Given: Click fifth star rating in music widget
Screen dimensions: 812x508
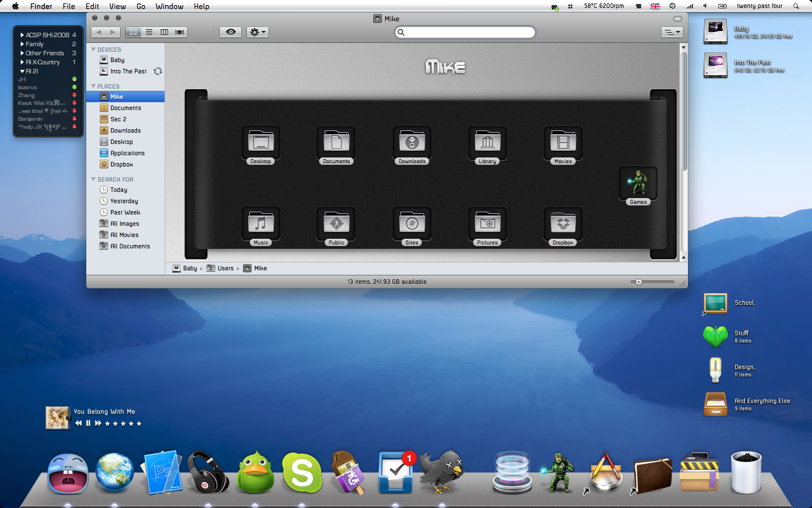Looking at the screenshot, I should coord(139,423).
